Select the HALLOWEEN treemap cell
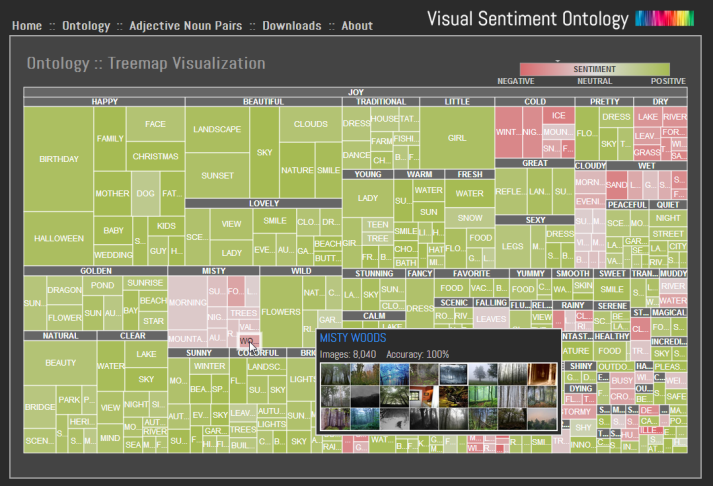This screenshot has width=713, height=486. click(59, 238)
